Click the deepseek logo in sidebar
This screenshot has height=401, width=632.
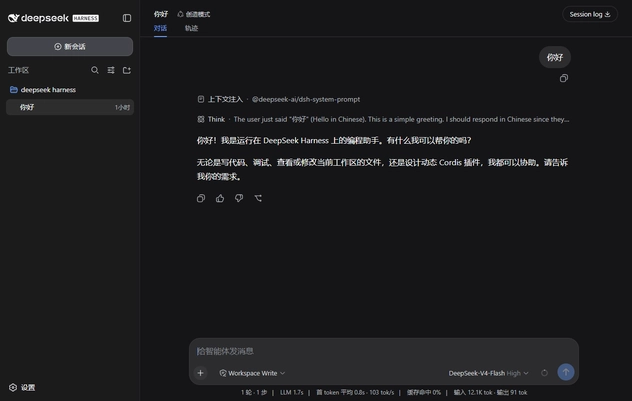53,18
